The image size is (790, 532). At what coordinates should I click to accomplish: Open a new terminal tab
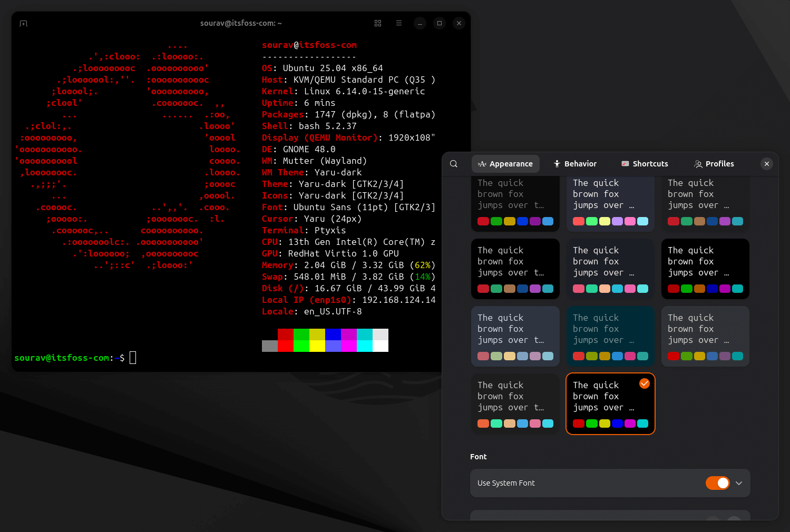pyautogui.click(x=23, y=23)
